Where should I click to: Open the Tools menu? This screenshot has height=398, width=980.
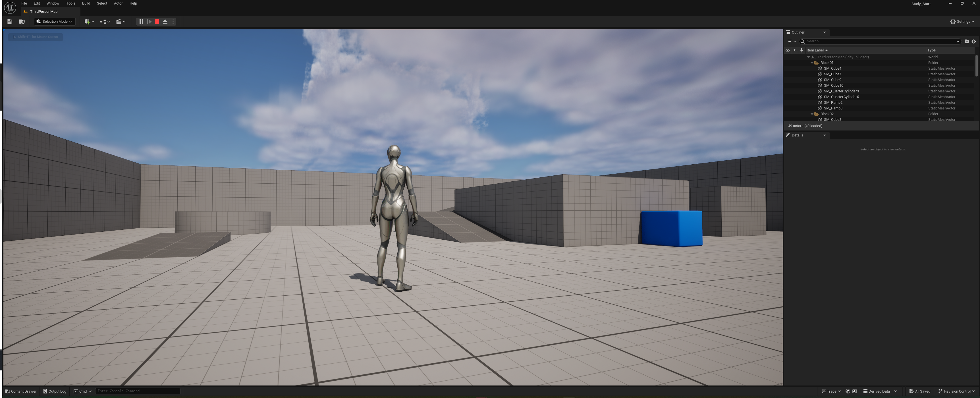(x=71, y=3)
